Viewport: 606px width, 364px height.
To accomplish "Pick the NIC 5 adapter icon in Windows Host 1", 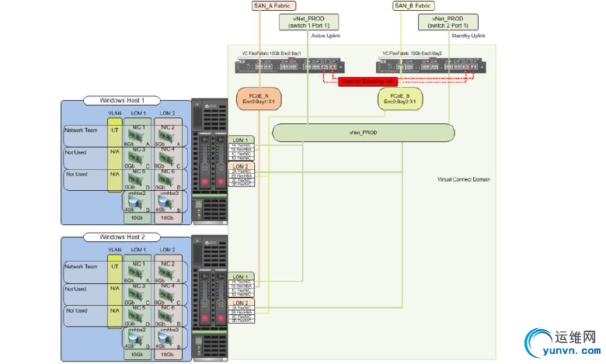I will 137,180.
